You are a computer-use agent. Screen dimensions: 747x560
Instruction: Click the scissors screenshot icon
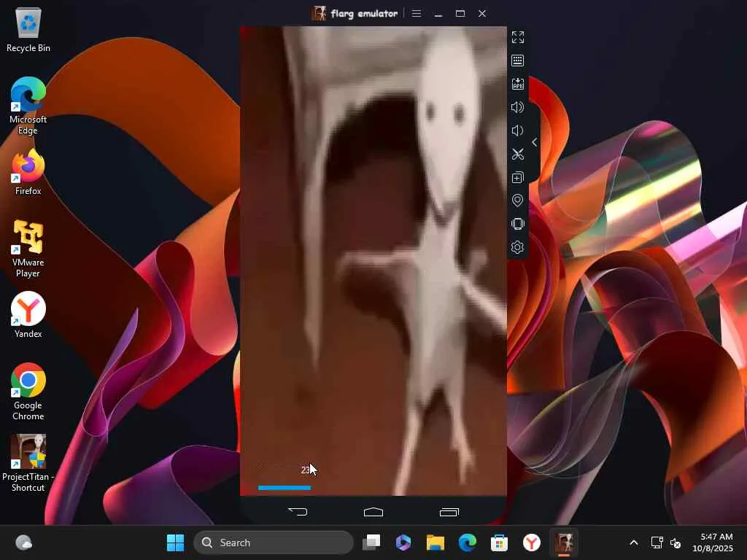click(x=517, y=154)
